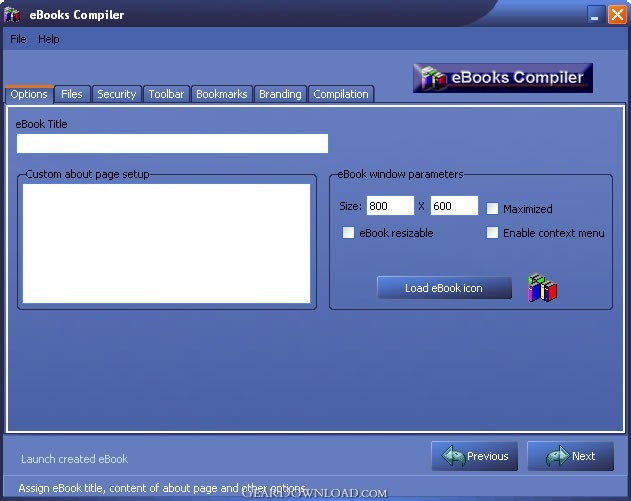Image resolution: width=631 pixels, height=501 pixels.
Task: Click the Custom about page text area
Action: coord(167,243)
